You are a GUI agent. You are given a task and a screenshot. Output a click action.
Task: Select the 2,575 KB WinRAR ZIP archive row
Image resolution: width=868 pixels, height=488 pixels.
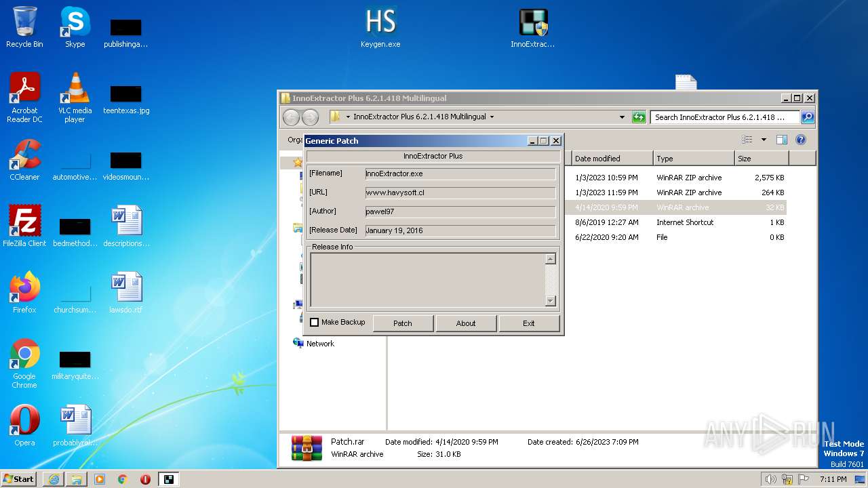pyautogui.click(x=678, y=178)
